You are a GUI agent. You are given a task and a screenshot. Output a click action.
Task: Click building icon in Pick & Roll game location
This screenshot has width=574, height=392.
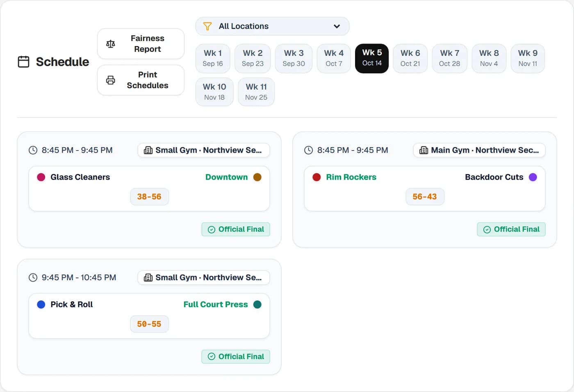pyautogui.click(x=148, y=278)
